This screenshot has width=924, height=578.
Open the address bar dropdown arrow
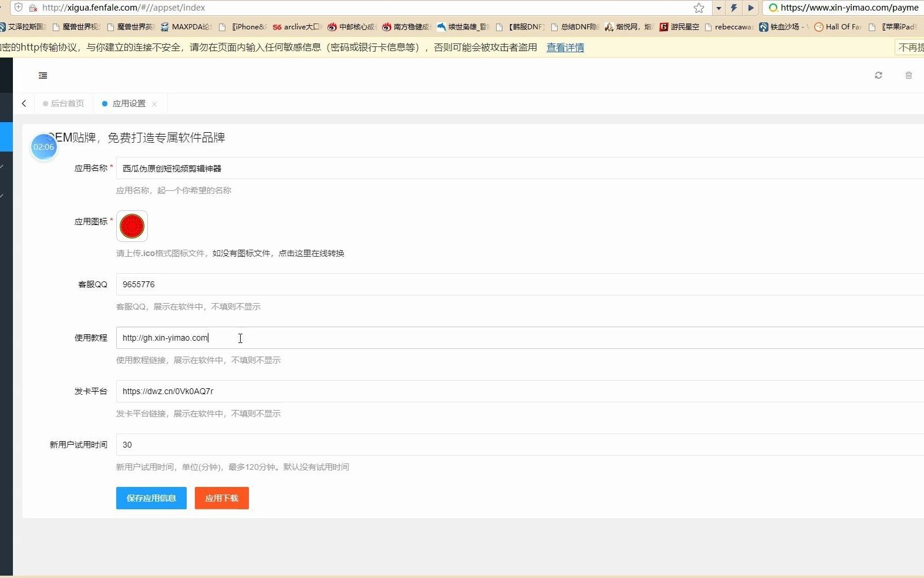(x=719, y=8)
